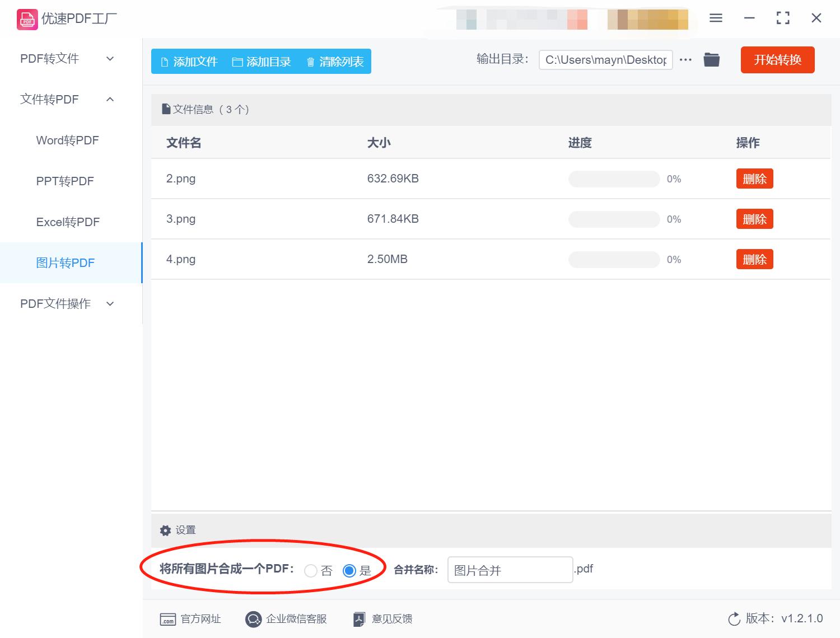Click the 意见反馈 feedback icon
Image resolution: width=840 pixels, height=638 pixels.
point(359,619)
